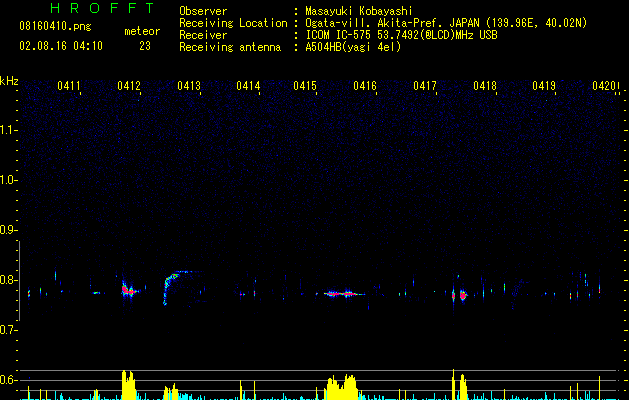Click the 0.7 kHz axis label
Image resolution: width=629 pixels, height=400 pixels.
[8, 330]
